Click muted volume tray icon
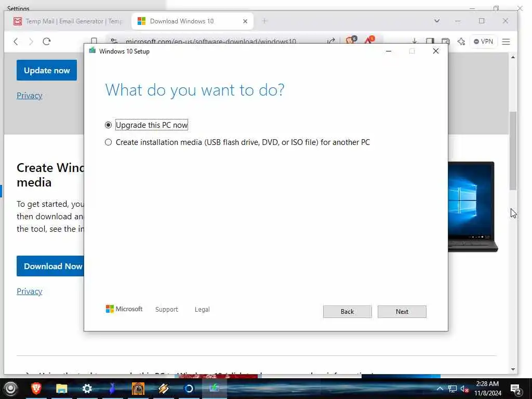 point(464,389)
